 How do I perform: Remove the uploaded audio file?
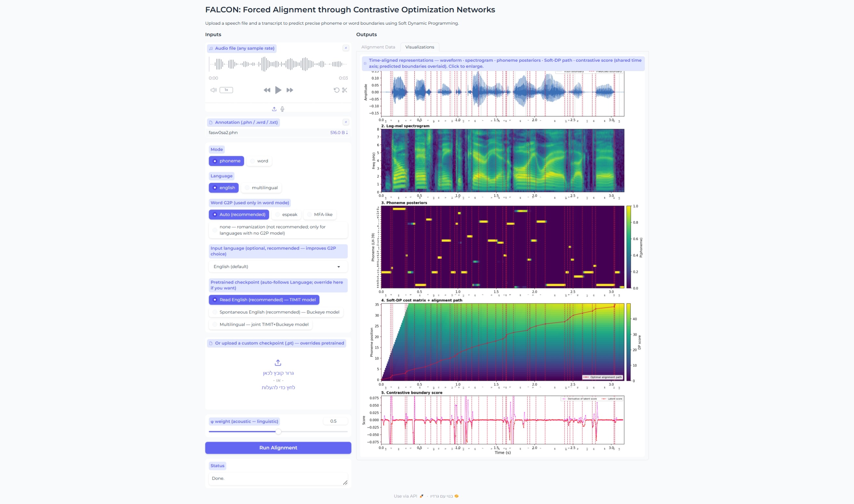pyautogui.click(x=346, y=48)
